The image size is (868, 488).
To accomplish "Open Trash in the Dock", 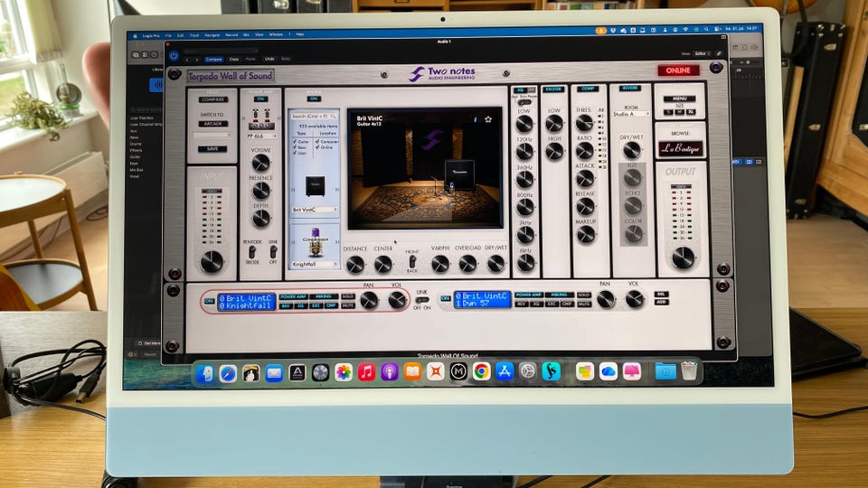I will (x=689, y=371).
